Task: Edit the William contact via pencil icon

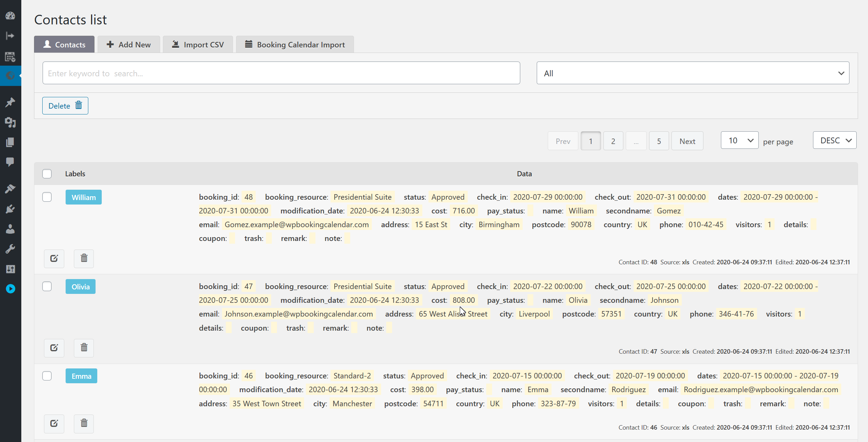Action: 54,258
